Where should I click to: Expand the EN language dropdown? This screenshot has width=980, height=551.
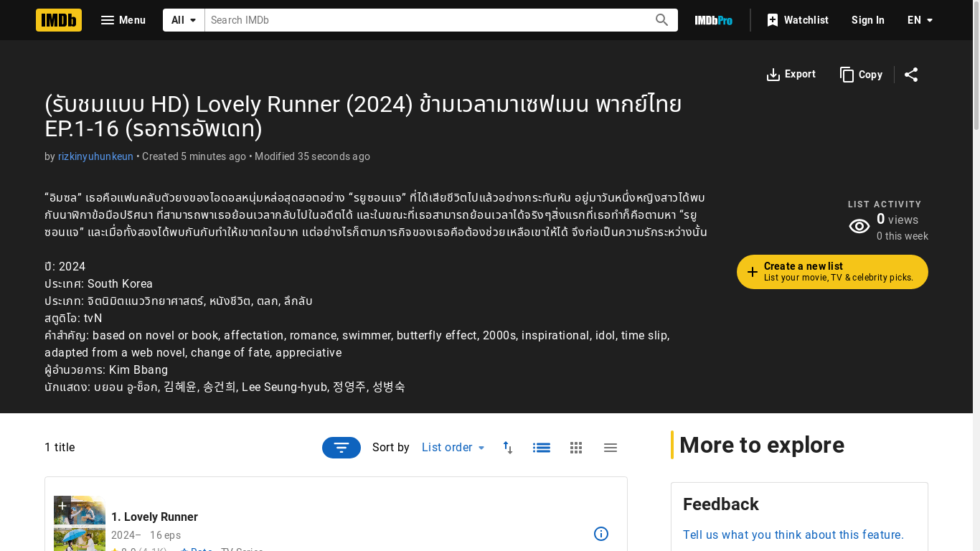point(920,20)
